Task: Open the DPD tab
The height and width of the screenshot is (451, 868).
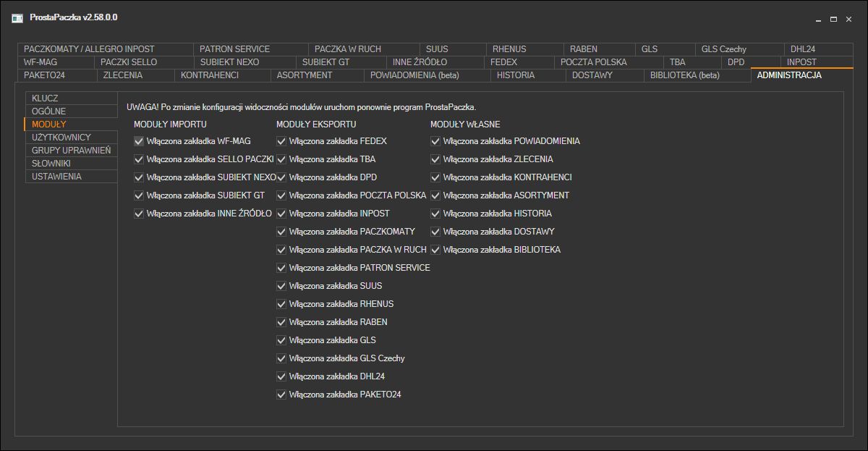Action: point(751,62)
